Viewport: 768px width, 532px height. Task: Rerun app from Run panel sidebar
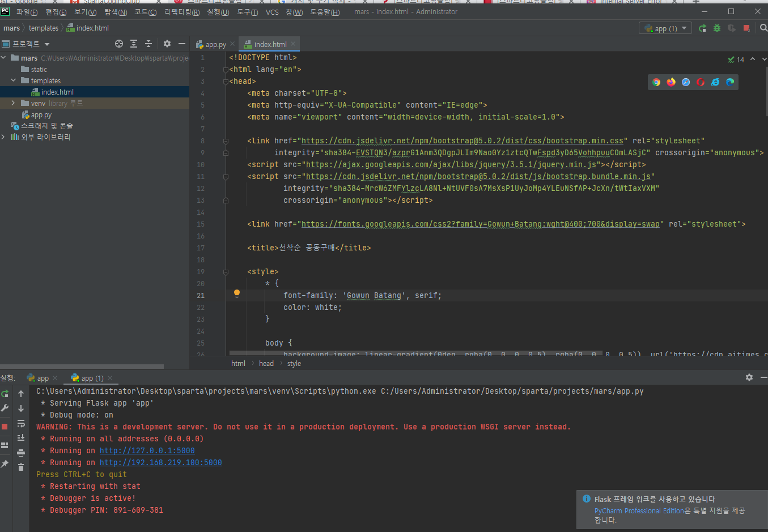pos(5,394)
